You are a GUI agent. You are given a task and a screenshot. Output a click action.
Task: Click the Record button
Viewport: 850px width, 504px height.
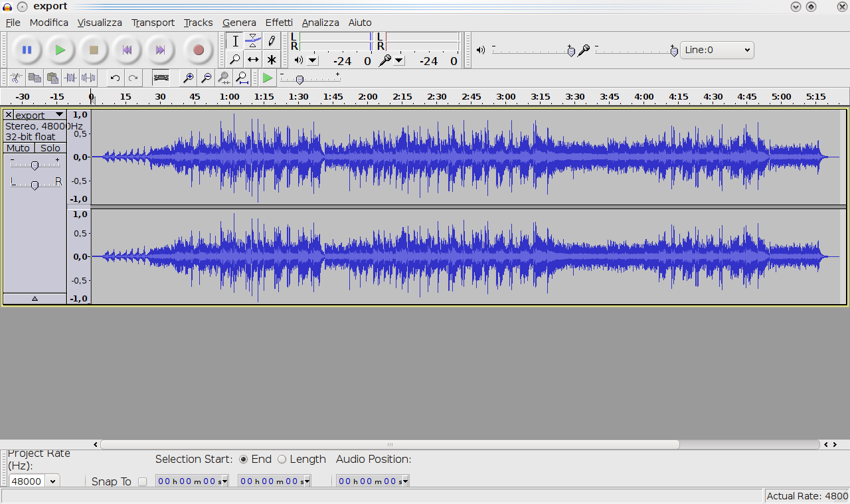coord(198,50)
